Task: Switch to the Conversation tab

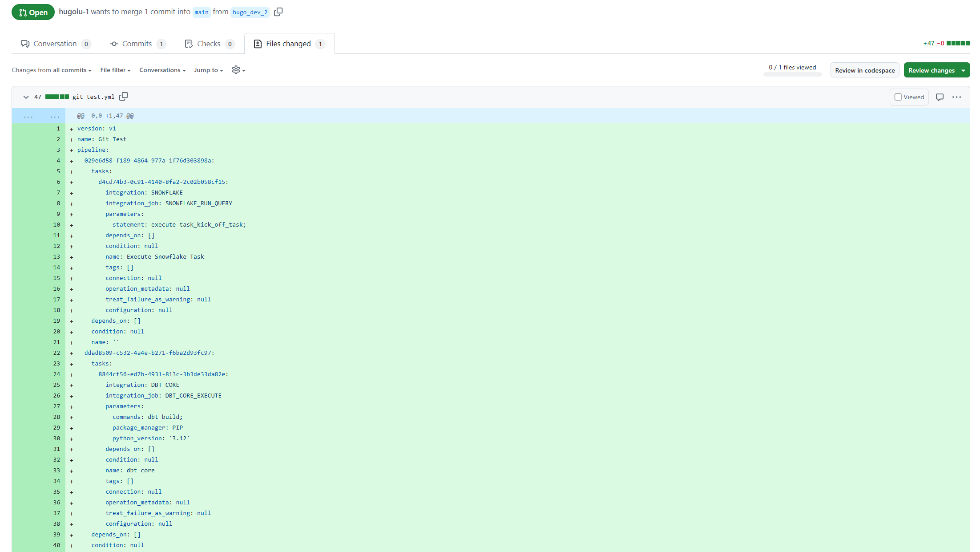Action: [55, 44]
